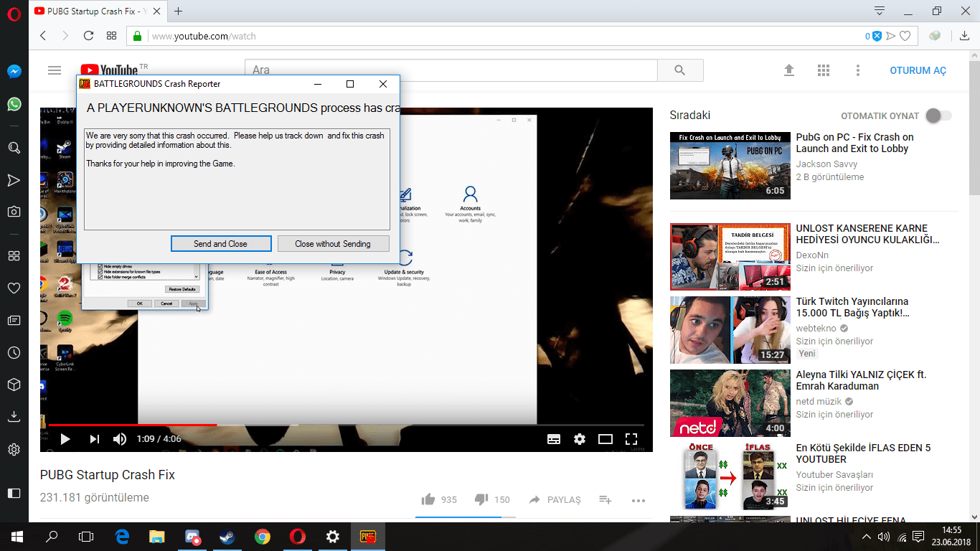Open the snapshot camera tool in sidebar

14,211
